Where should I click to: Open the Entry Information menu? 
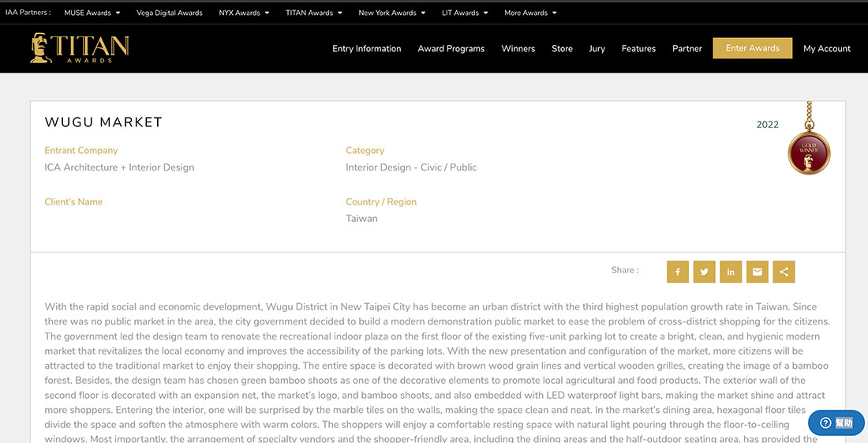366,48
